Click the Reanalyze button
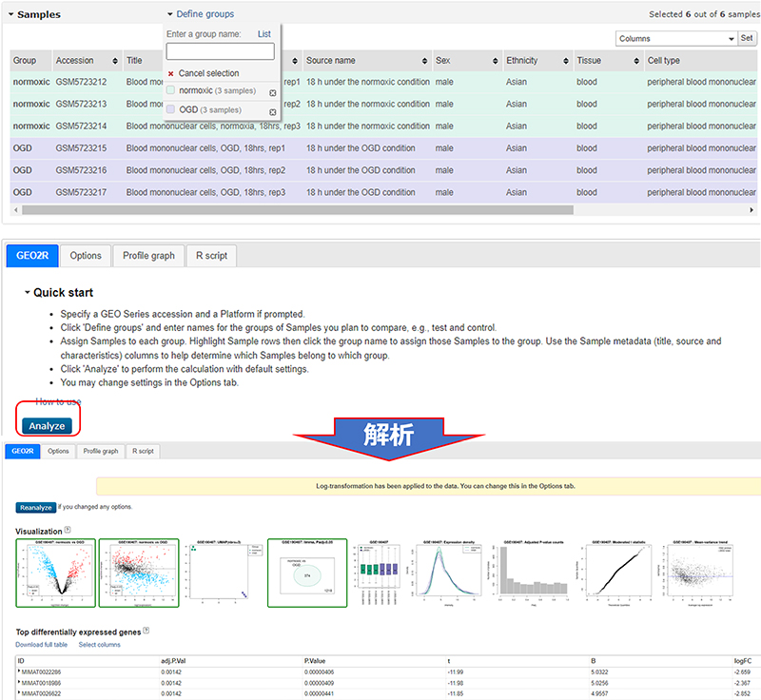This screenshot has width=761, height=700. [36, 508]
